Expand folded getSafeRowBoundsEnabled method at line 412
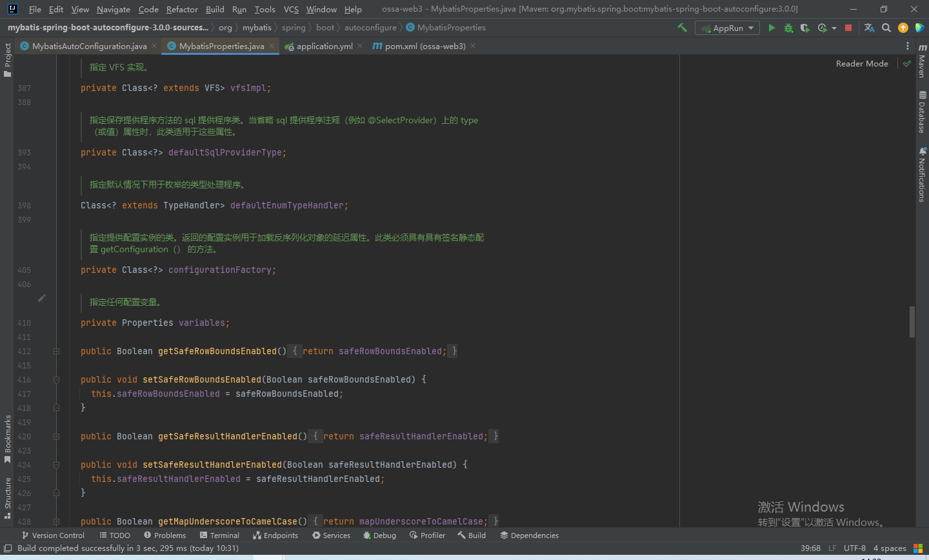 click(56, 351)
